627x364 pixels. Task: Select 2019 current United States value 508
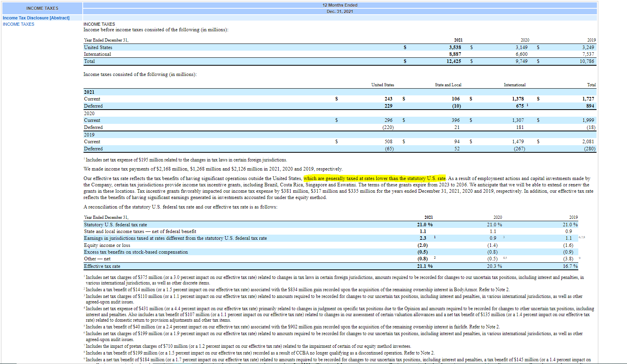pos(388,142)
